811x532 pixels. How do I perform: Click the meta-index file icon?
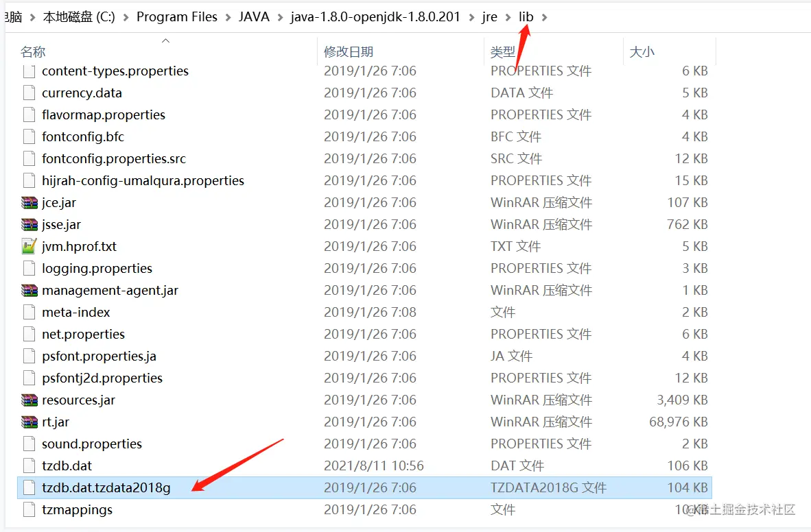(29, 312)
